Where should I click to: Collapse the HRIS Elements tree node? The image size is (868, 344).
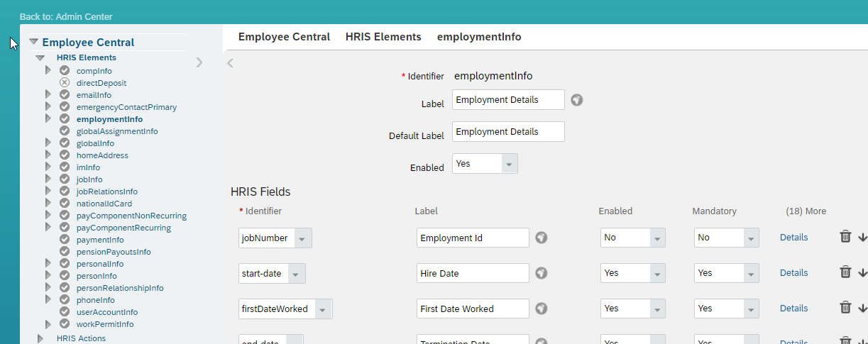click(40, 57)
